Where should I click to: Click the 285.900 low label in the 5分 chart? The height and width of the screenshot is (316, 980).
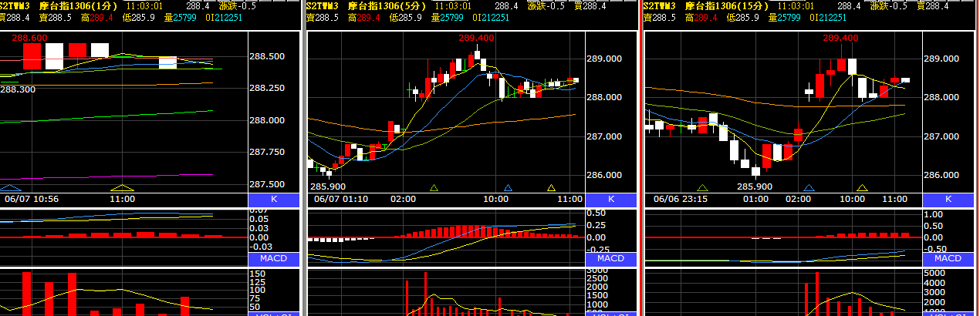click(329, 187)
